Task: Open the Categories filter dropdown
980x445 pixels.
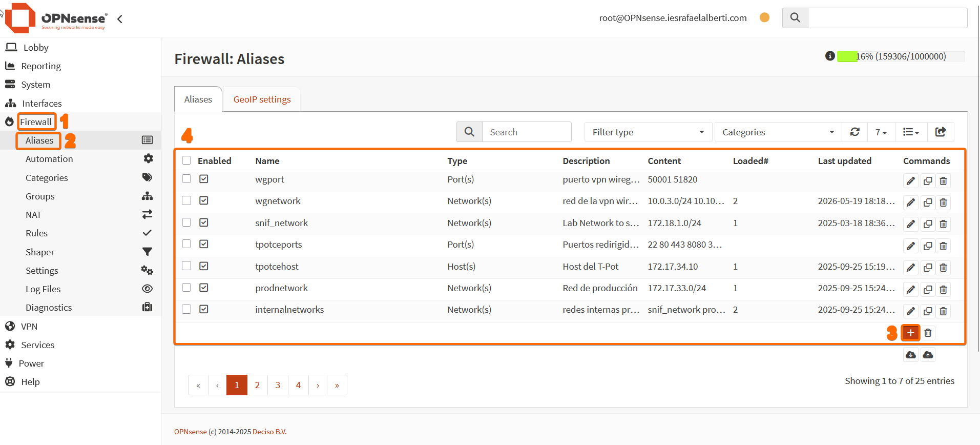Action: tap(778, 132)
